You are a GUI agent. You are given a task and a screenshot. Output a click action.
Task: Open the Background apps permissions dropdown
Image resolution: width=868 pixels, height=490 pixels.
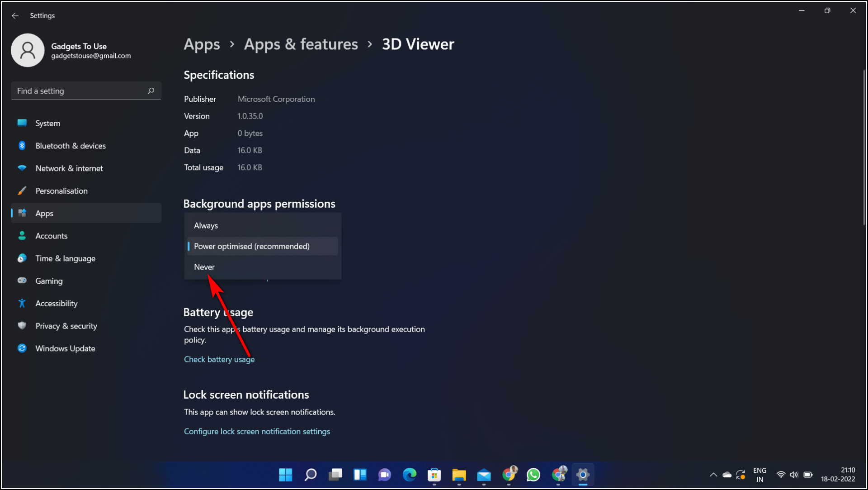tap(262, 246)
